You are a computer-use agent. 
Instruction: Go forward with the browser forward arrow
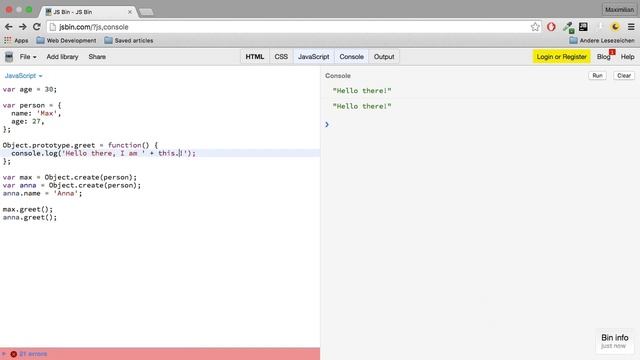point(22,27)
